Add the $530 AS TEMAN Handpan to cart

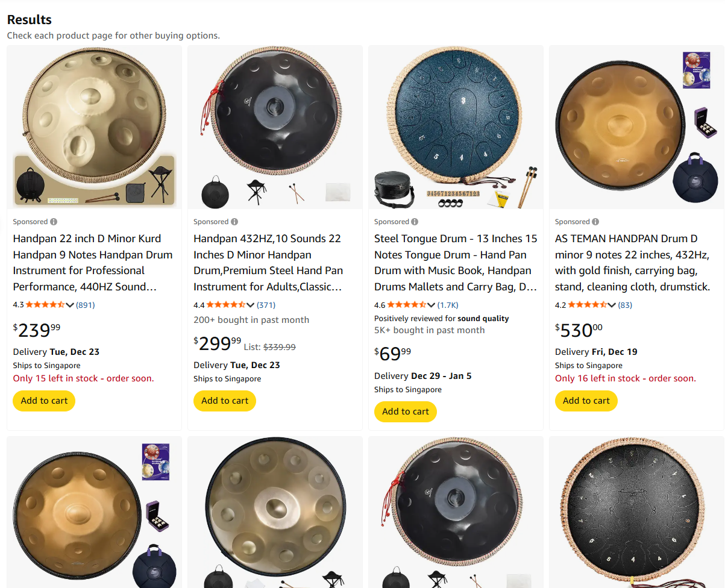(586, 401)
